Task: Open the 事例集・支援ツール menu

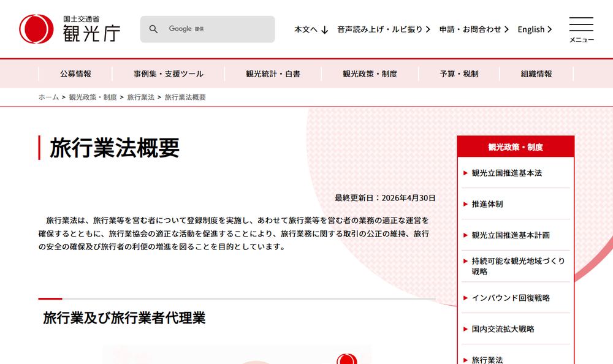Action: (x=169, y=74)
